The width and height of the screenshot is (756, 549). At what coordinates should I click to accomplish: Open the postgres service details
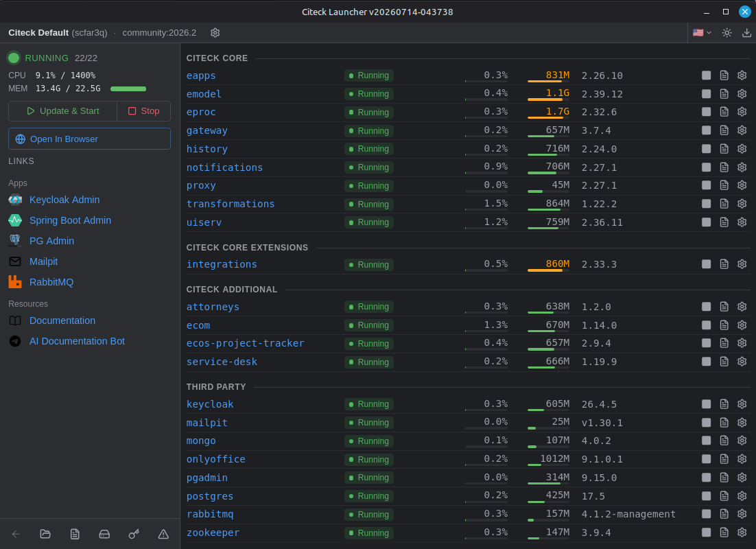click(x=210, y=496)
